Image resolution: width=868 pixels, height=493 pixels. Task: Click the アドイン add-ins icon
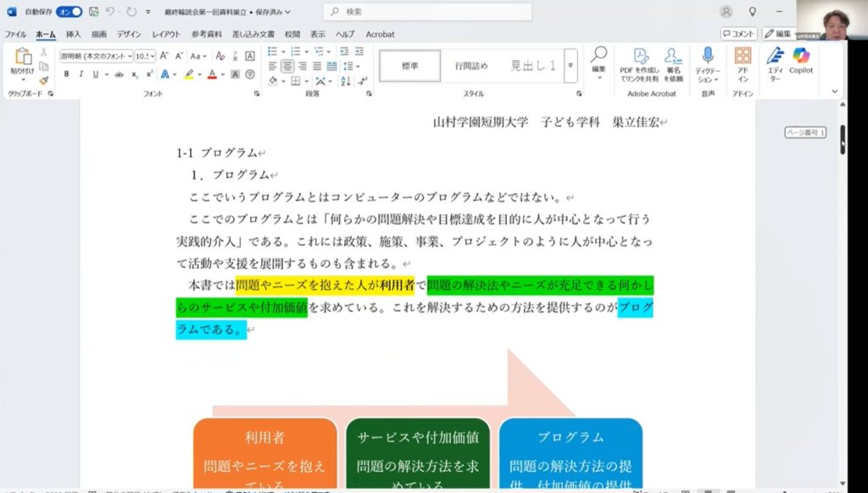tap(743, 61)
